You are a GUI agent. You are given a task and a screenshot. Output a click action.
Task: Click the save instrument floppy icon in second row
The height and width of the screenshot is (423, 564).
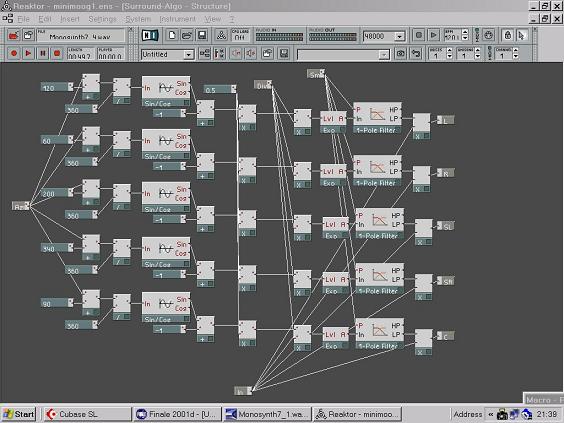tap(284, 54)
